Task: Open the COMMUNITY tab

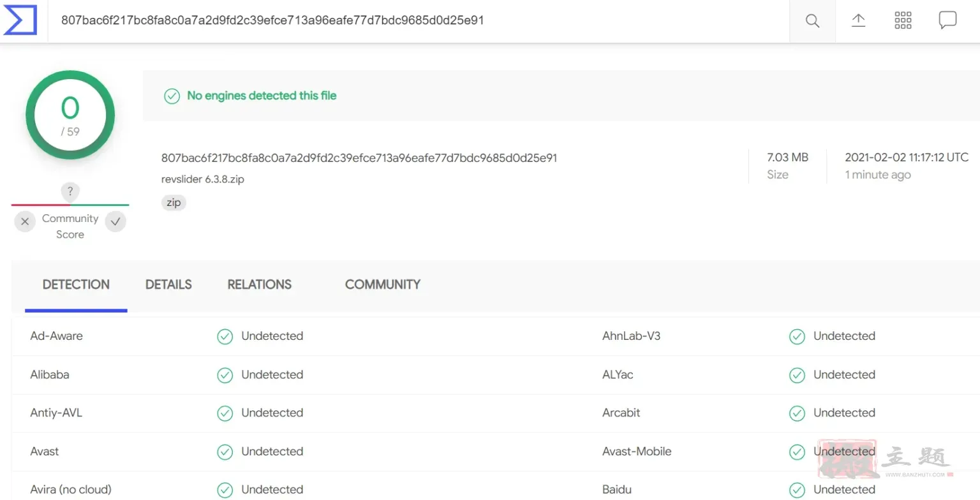Action: pos(383,284)
